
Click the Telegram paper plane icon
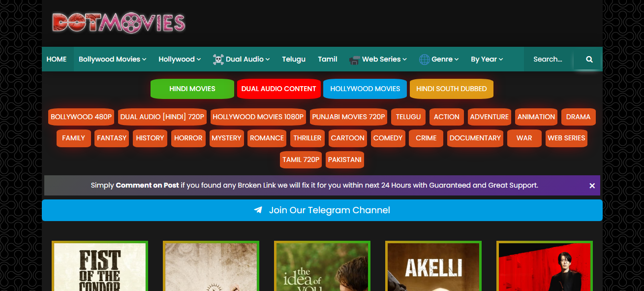(x=258, y=210)
